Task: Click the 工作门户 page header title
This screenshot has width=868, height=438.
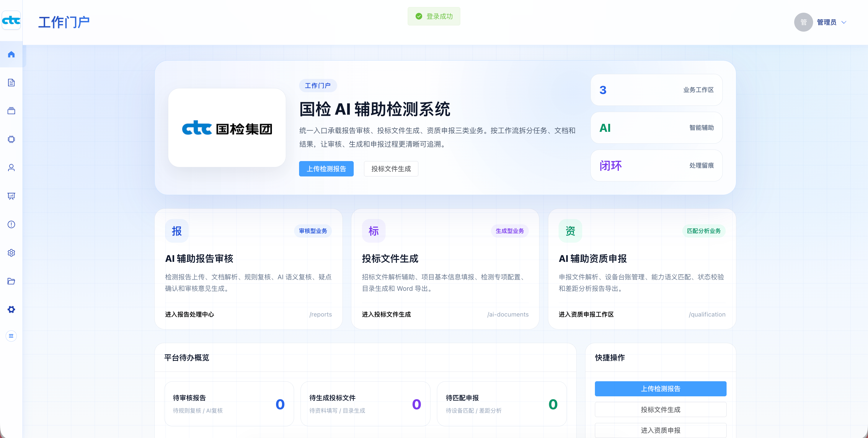Action: [64, 22]
